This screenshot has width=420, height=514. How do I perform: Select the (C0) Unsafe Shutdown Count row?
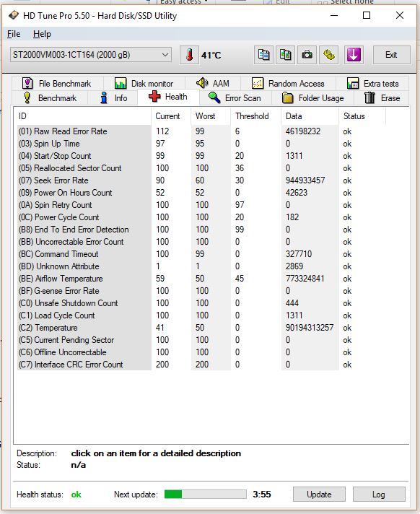[201, 303]
